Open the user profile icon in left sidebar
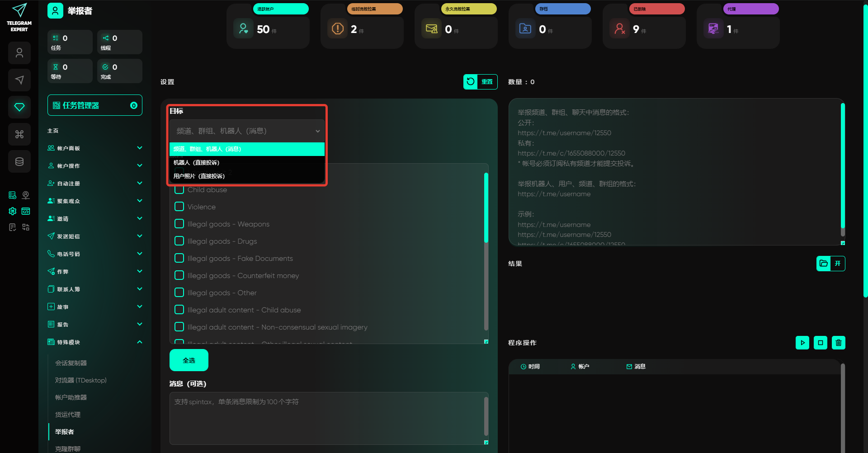 [19, 53]
